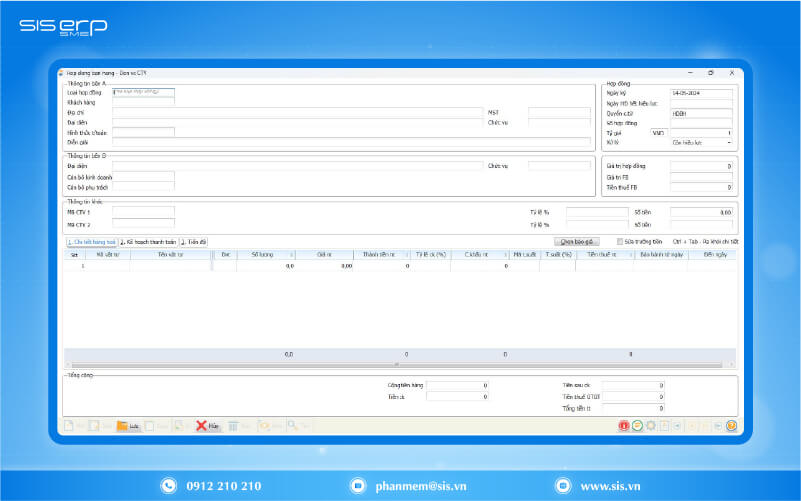
Task: Click the orange help question mark icon
Action: click(x=731, y=425)
